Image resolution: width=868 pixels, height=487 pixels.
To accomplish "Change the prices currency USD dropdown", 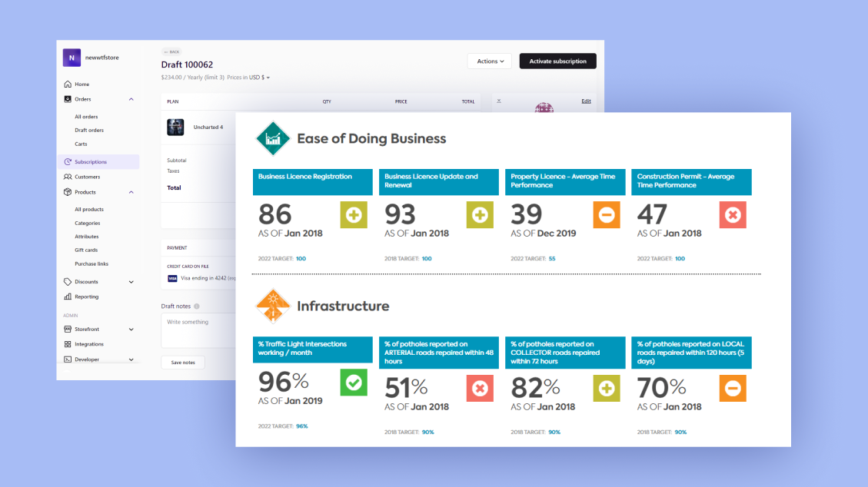I will coord(259,78).
